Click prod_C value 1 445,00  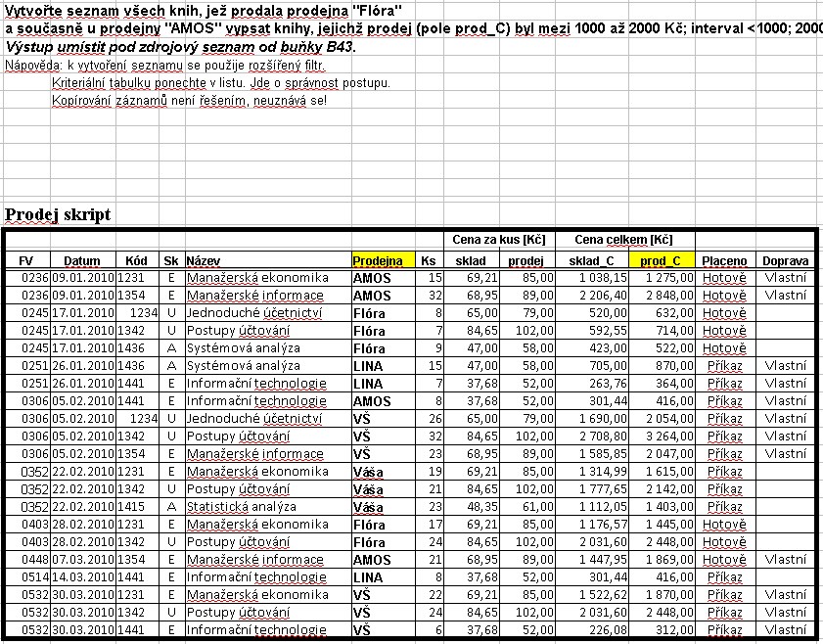(x=662, y=525)
